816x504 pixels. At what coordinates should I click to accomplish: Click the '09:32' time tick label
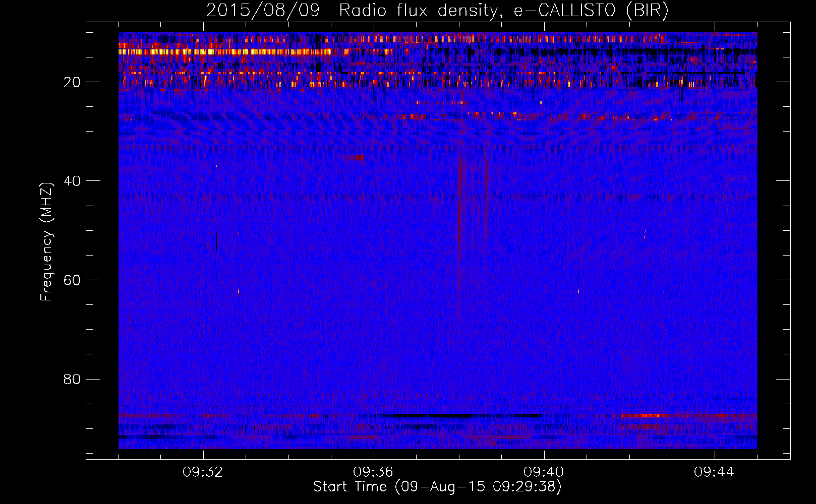pos(203,472)
